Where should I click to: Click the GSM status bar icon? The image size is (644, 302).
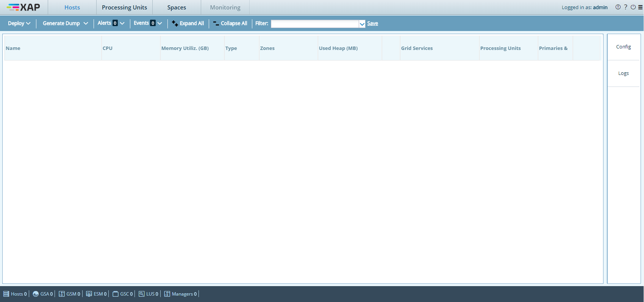pyautogui.click(x=62, y=294)
